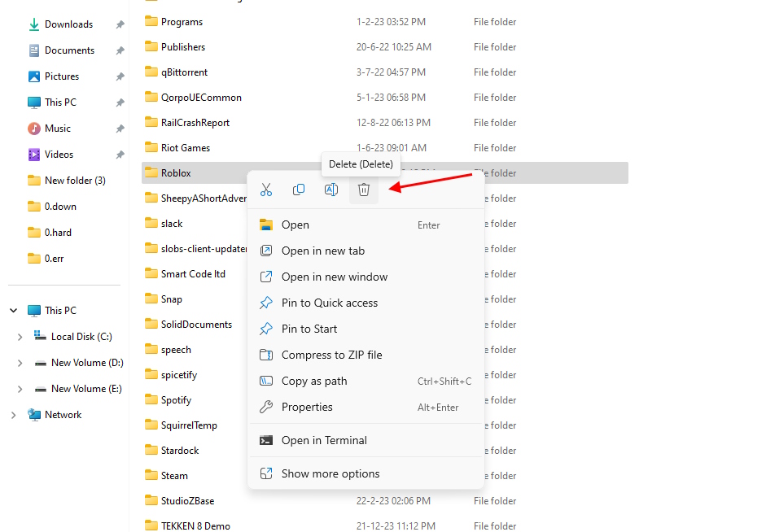Image resolution: width=766 pixels, height=532 pixels.
Task: Copy Roblox using the copy icon
Action: pos(299,189)
